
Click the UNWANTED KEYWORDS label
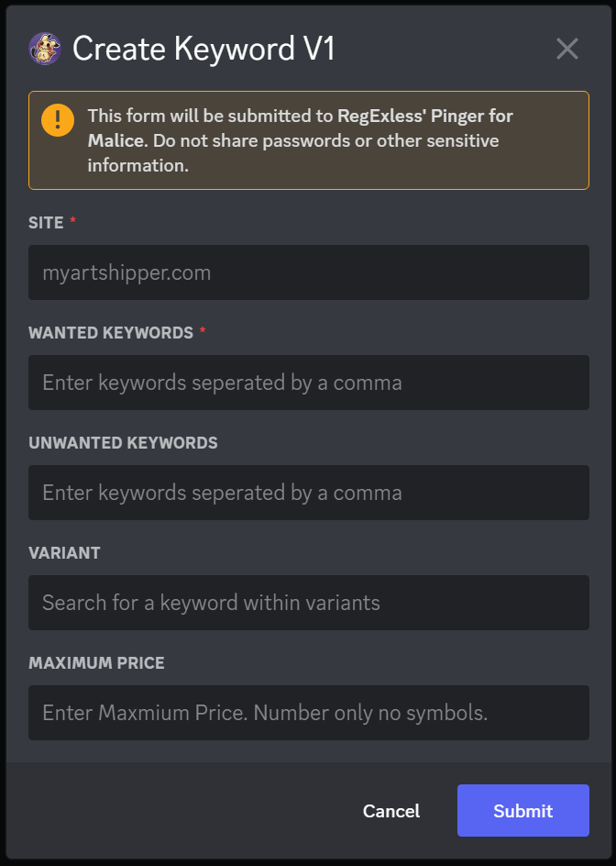click(x=123, y=443)
